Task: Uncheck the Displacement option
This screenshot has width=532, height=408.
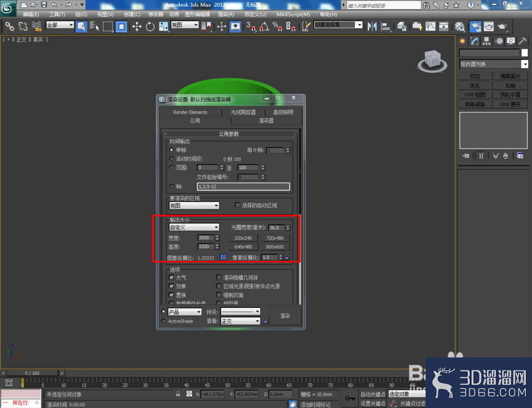Action: click(x=171, y=295)
